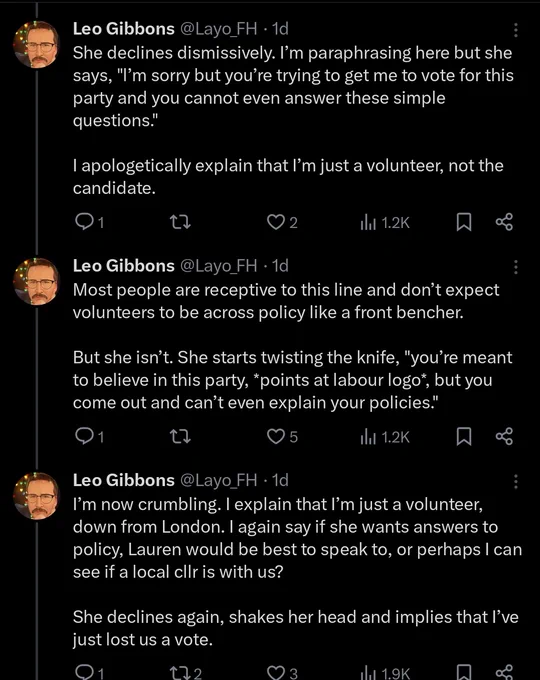
Task: Bookmark the 'front bencher' tweet
Action: pyautogui.click(x=464, y=437)
